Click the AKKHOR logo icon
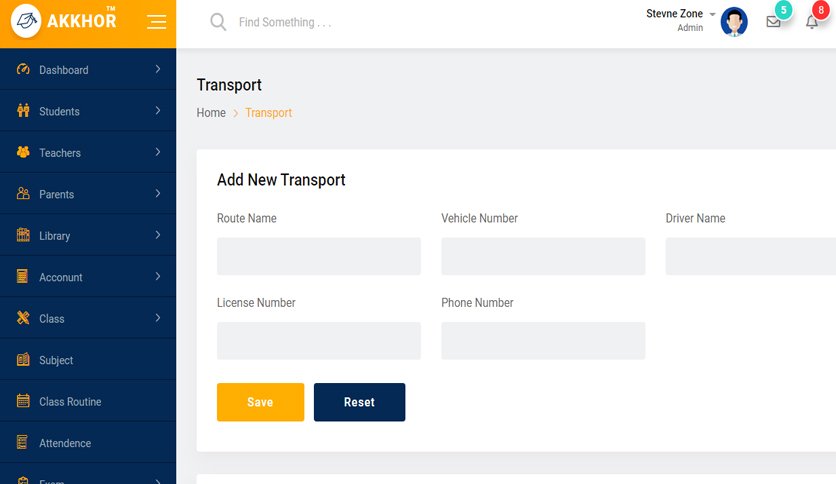 26,21
